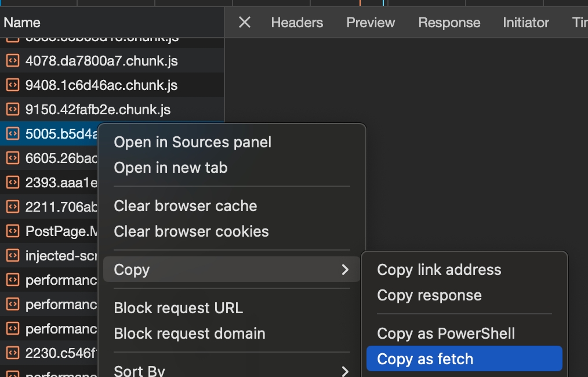The width and height of the screenshot is (588, 377).
Task: Select Open in new tab
Action: point(170,168)
